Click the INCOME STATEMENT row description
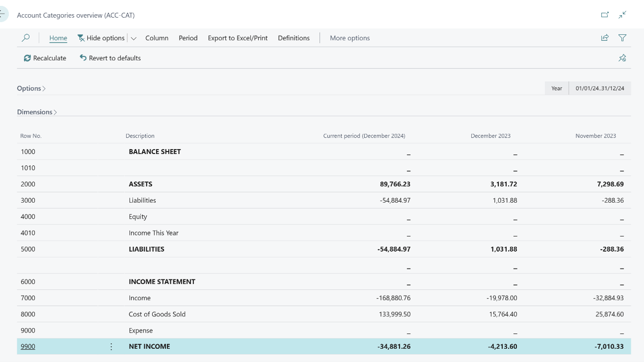This screenshot has height=362, width=644. tap(162, 282)
